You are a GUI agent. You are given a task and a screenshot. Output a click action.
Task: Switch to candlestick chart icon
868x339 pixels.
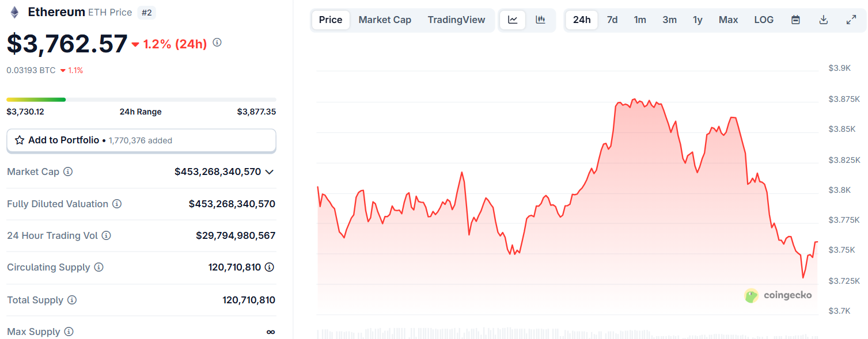click(x=540, y=20)
